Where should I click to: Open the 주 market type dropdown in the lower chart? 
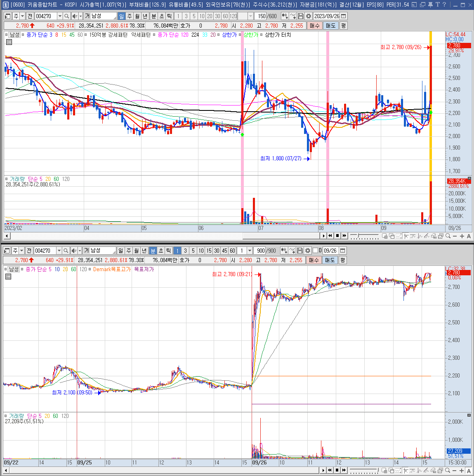point(21,251)
